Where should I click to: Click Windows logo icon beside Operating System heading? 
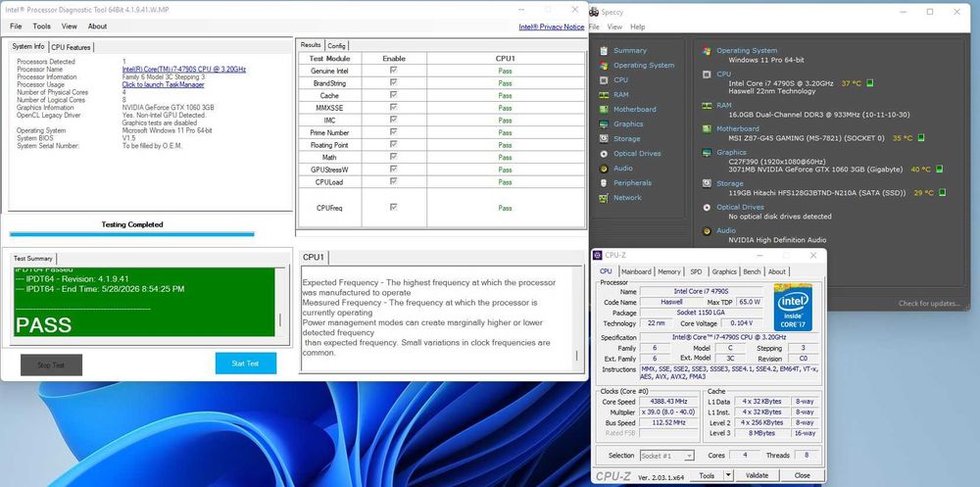707,51
